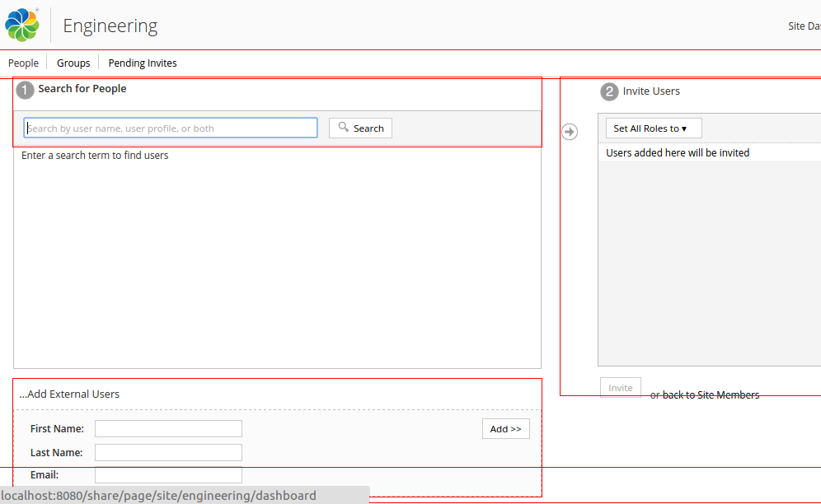821x504 pixels.
Task: Click the Search button
Action: click(360, 128)
